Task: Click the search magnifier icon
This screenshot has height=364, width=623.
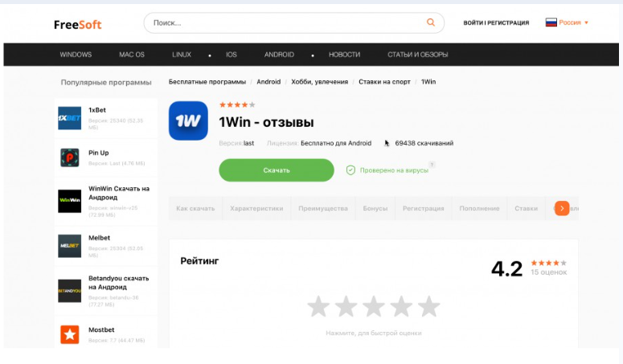Action: (x=431, y=22)
